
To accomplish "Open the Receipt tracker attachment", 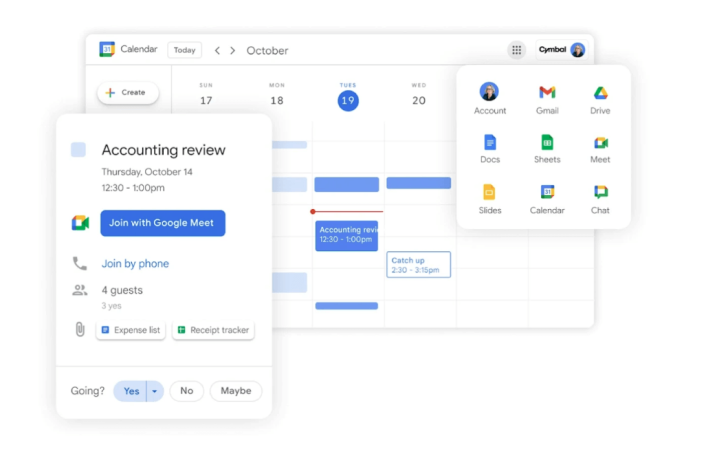I will [214, 330].
